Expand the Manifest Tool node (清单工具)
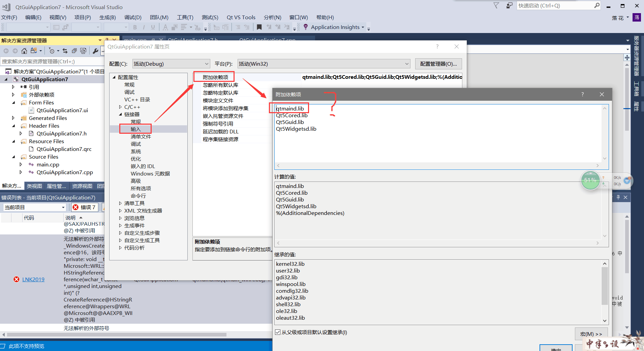644x351 pixels. pyautogui.click(x=120, y=203)
